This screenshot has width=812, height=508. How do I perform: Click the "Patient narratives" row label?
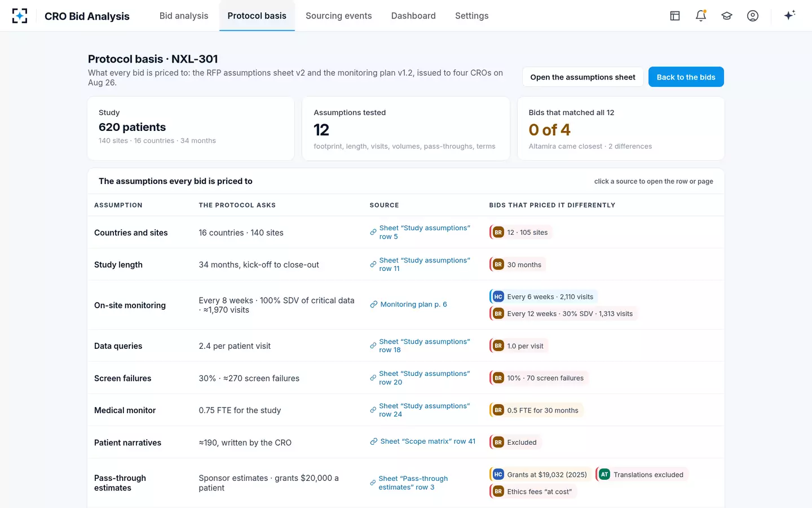127,443
